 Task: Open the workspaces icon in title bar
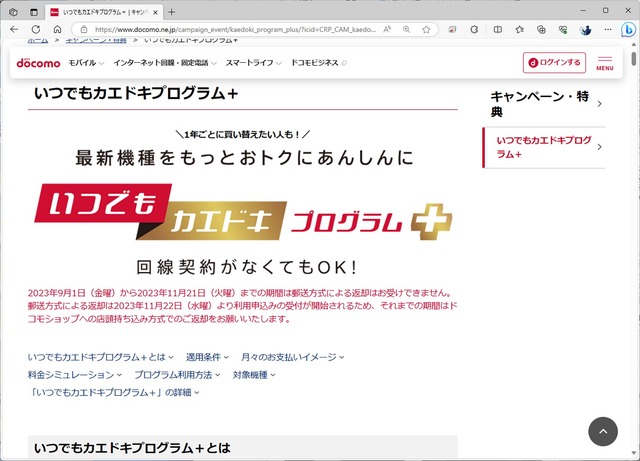(13, 12)
